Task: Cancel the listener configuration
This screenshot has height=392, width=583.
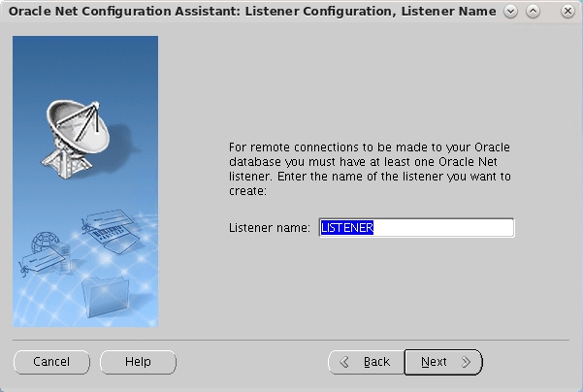Action: (x=51, y=362)
